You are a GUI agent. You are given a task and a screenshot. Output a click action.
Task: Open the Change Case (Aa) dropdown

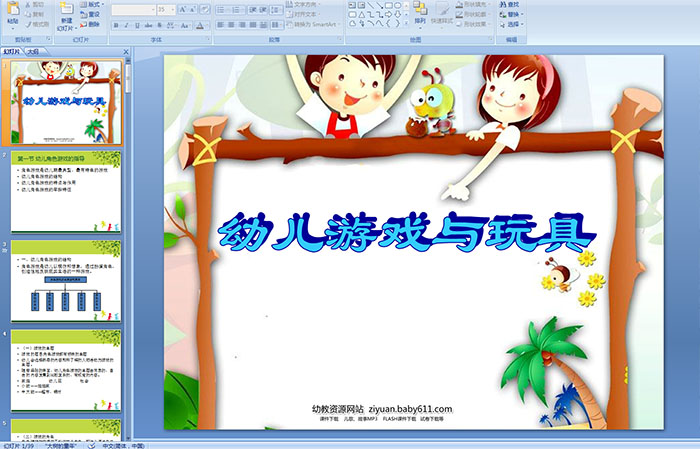pyautogui.click(x=185, y=25)
